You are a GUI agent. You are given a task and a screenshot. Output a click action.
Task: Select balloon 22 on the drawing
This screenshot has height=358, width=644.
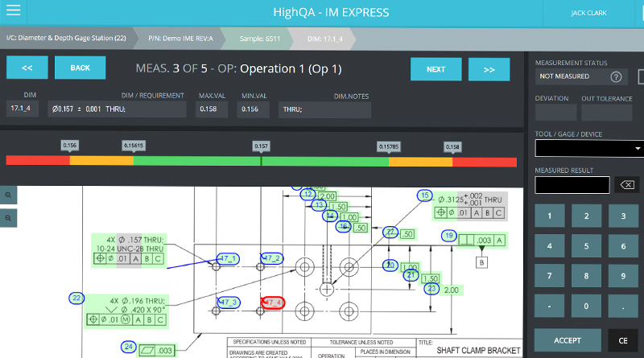(76, 298)
